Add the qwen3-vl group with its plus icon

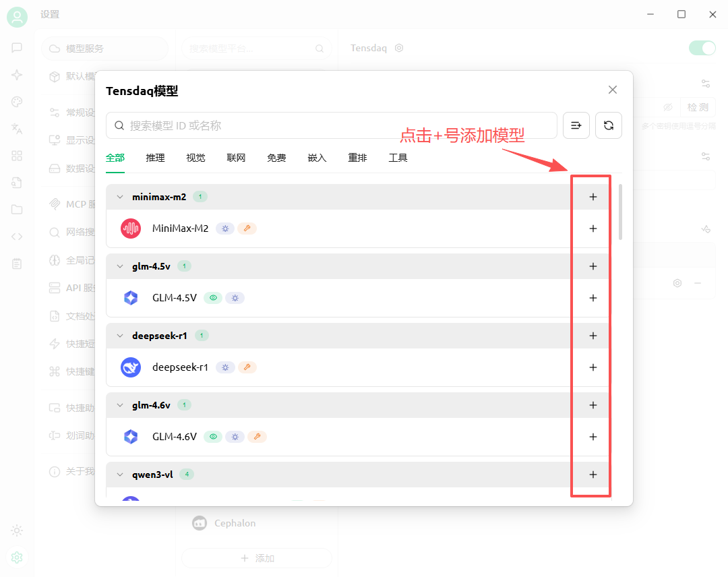(593, 475)
